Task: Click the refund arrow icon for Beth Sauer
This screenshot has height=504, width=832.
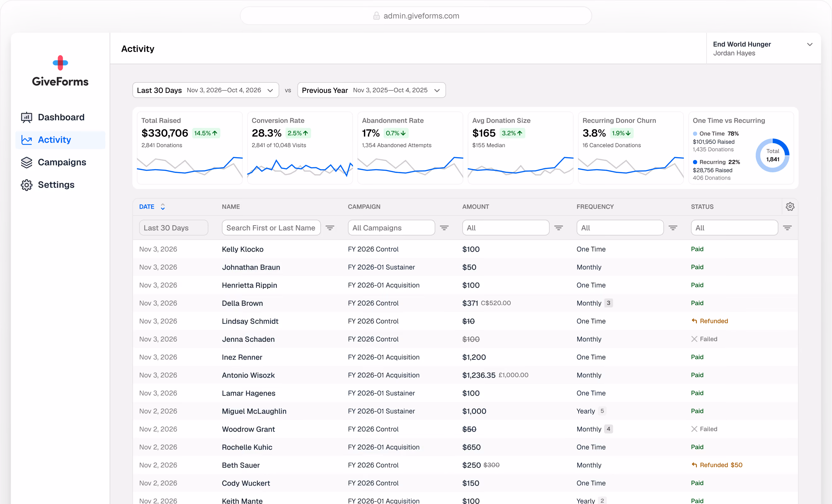Action: click(x=694, y=465)
